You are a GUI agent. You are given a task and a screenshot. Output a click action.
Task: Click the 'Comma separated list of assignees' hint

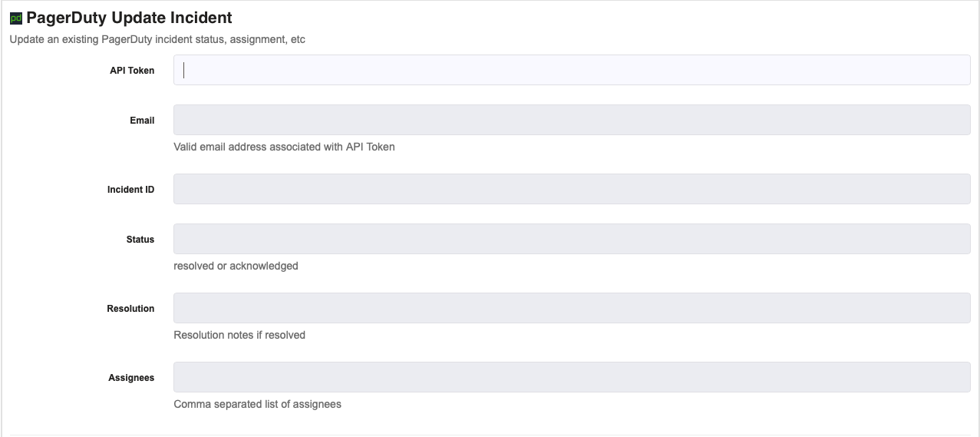257,404
